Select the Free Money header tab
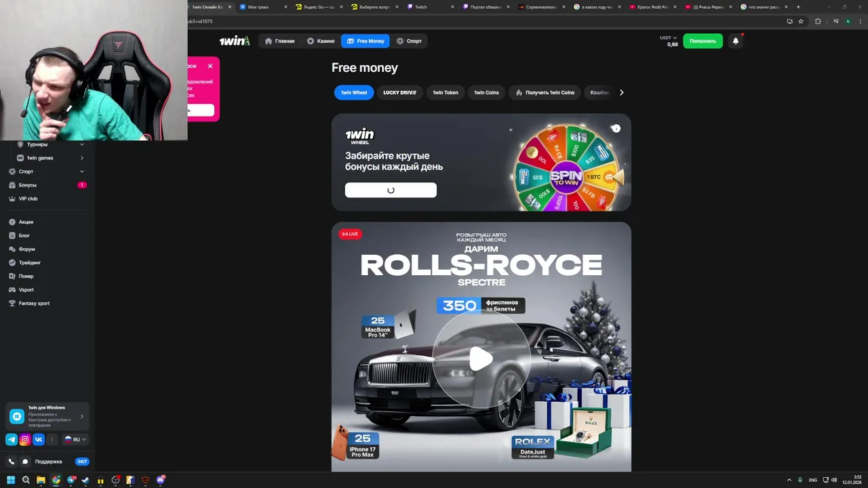This screenshot has height=488, width=868. click(x=366, y=41)
